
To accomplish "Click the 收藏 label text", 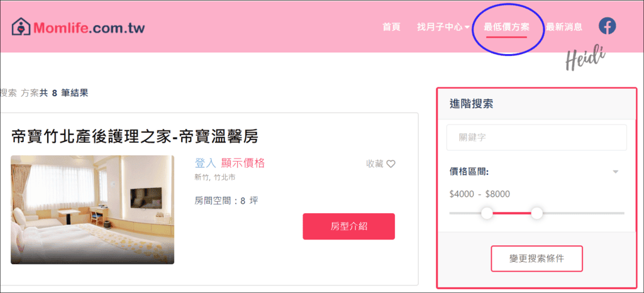I will tap(375, 164).
